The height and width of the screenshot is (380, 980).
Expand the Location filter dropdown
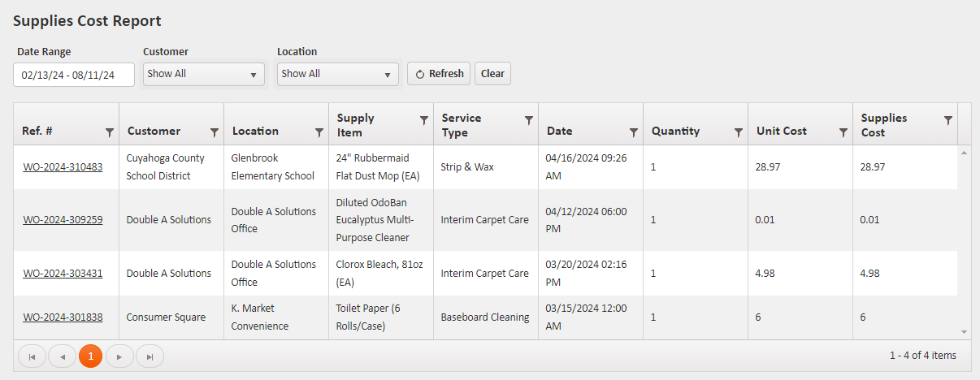tap(337, 74)
